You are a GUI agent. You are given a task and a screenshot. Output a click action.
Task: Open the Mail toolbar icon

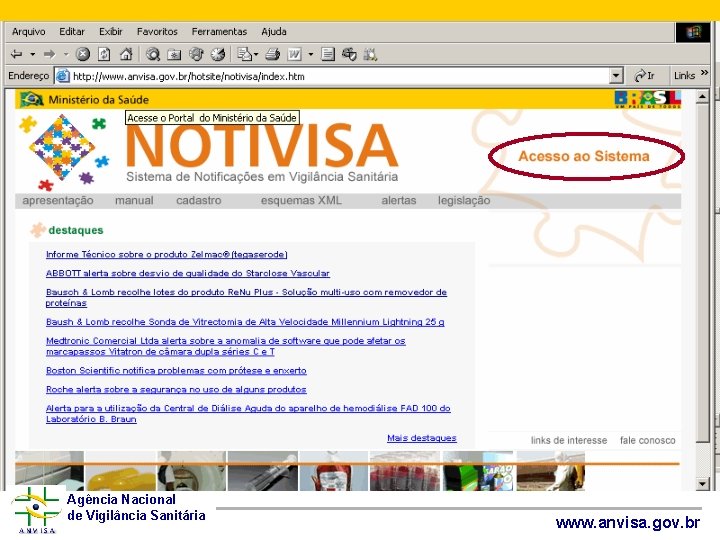[x=244, y=55]
